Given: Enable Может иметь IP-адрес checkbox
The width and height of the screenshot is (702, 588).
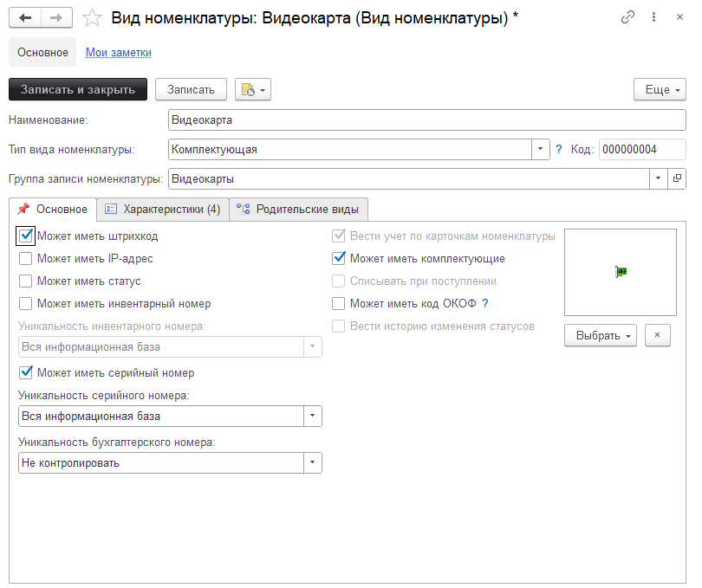Looking at the screenshot, I should coord(26,258).
